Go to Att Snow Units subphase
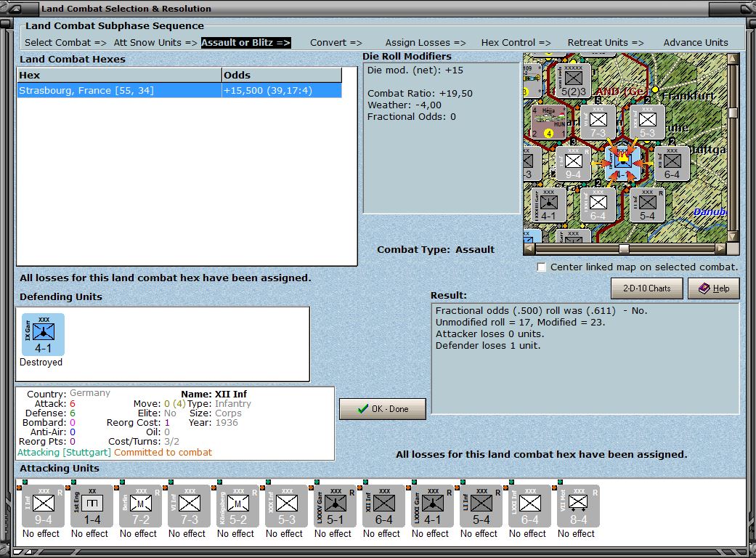 pos(155,42)
